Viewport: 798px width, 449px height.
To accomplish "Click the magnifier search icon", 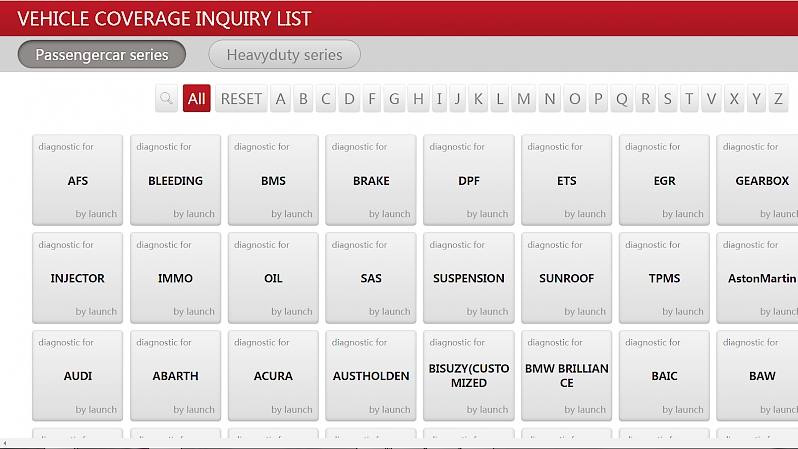I will pyautogui.click(x=167, y=98).
